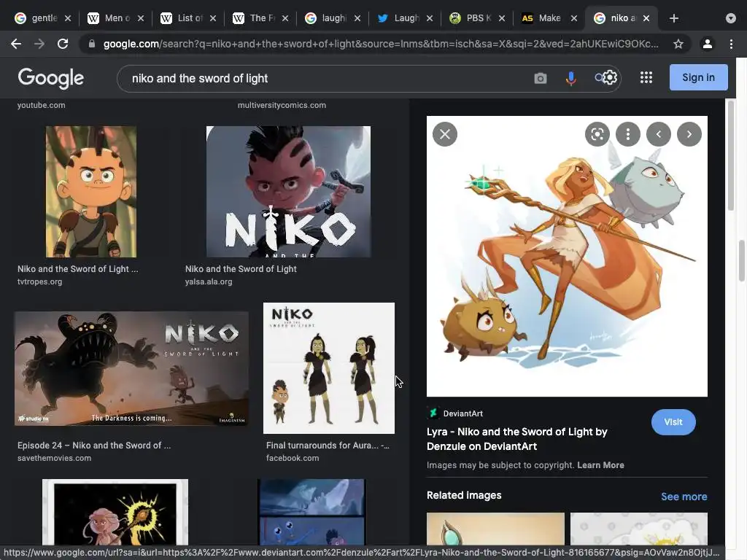Use Google Lens icon on preview image

(597, 134)
